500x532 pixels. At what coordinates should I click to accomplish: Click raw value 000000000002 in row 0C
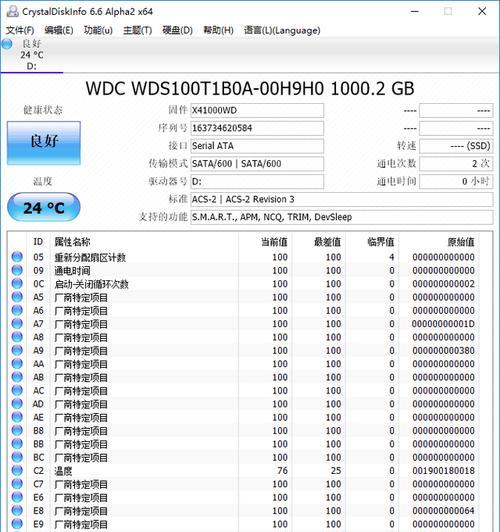point(443,284)
